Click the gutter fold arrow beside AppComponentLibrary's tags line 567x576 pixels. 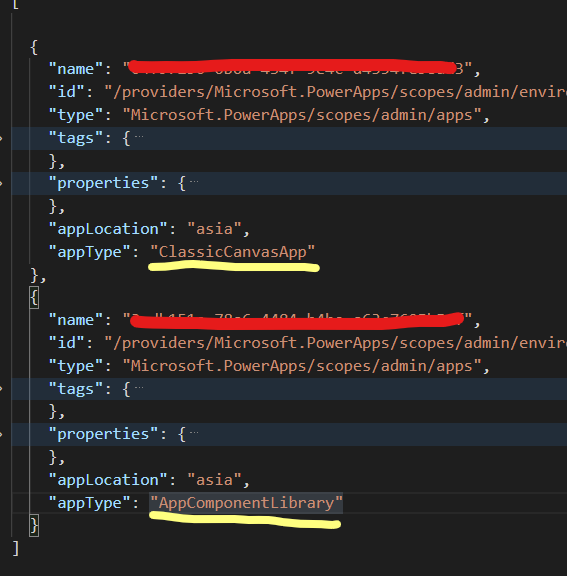click(1, 389)
